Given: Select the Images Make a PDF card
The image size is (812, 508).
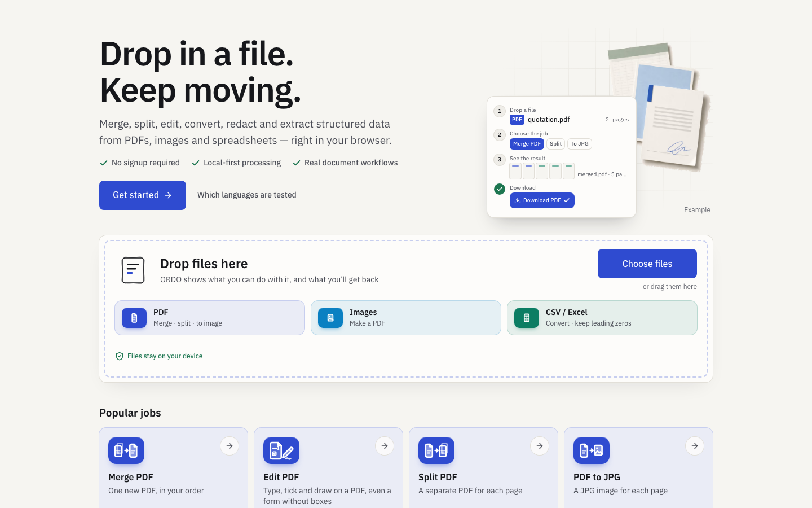Looking at the screenshot, I should [x=406, y=318].
